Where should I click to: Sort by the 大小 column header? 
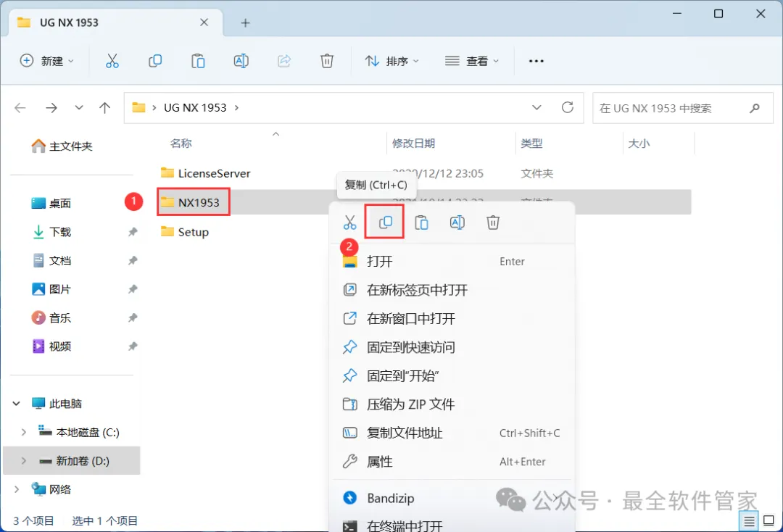[x=639, y=144]
